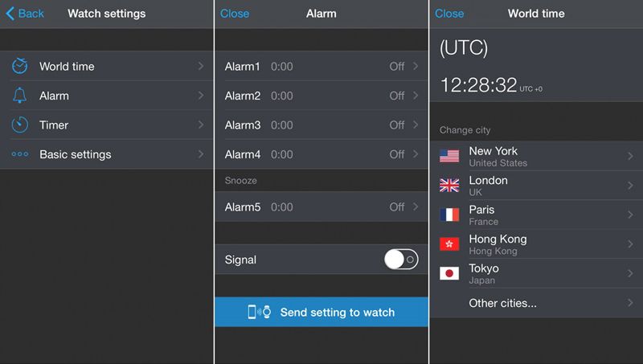This screenshot has width=643, height=364.
Task: Select the UK flag icon
Action: (449, 186)
